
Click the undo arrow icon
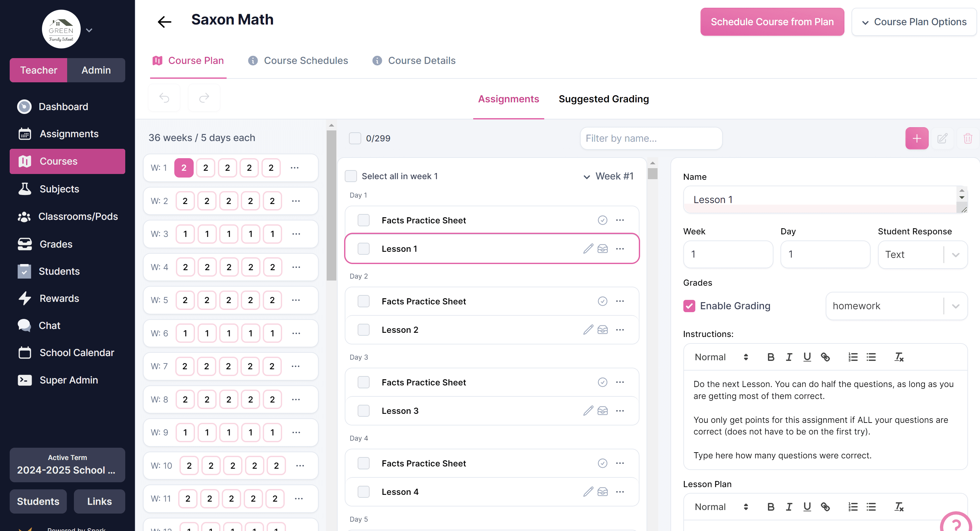point(164,98)
